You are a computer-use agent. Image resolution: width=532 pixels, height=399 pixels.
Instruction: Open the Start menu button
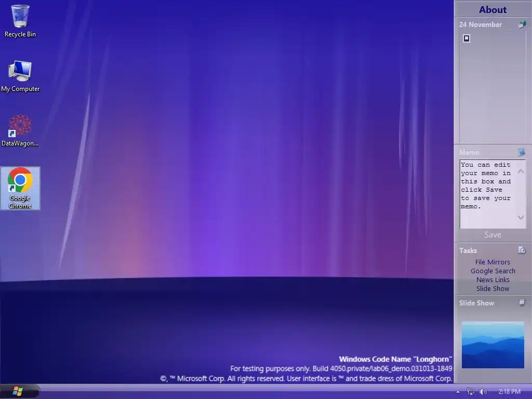pyautogui.click(x=18, y=391)
